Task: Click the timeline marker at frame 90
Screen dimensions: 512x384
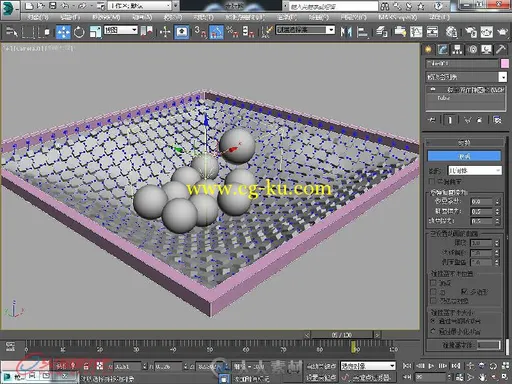Action: click(354, 347)
